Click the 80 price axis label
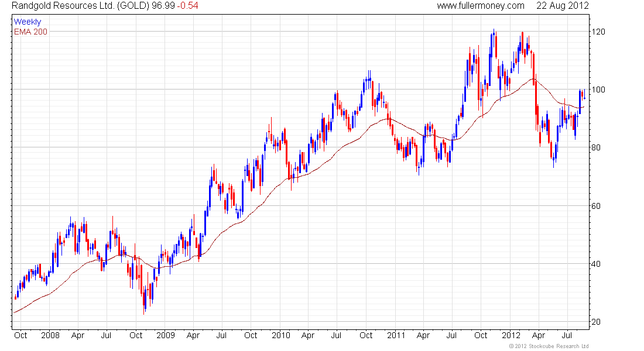Viewport: 644px width, 351px height. pos(596,147)
